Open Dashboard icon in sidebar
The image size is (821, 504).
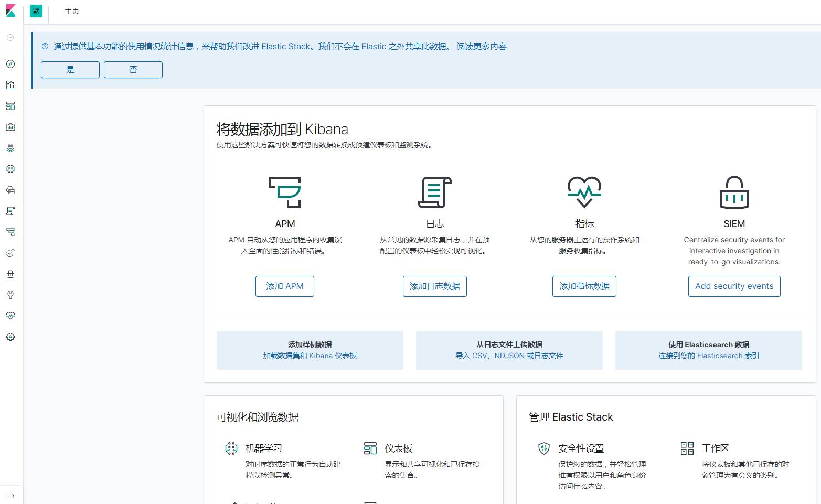[x=10, y=106]
